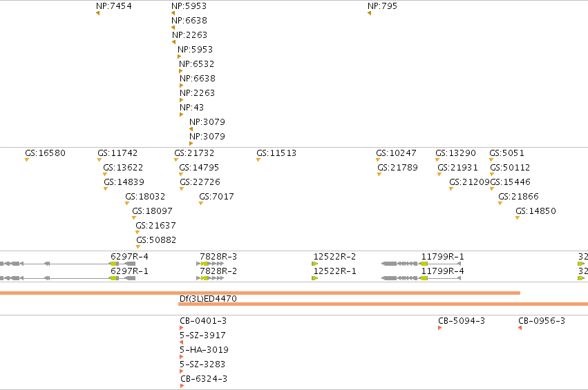Select the Df(3L)ED4470 deficiency bar
The image size is (588, 390).
[383, 304]
